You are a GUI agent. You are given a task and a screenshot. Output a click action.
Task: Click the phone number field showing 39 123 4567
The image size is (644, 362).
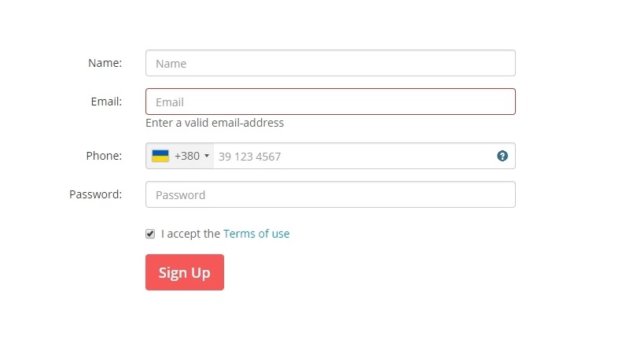point(353,156)
